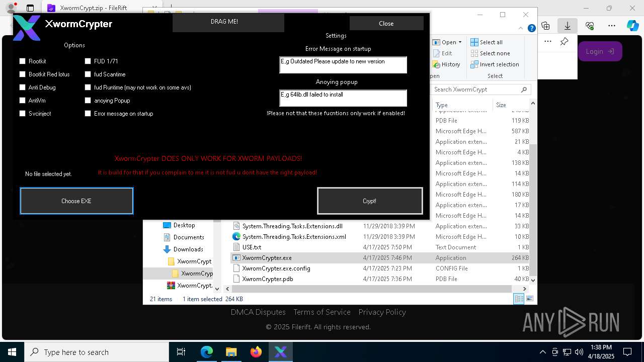Image resolution: width=644 pixels, height=362 pixels.
Task: Enable the anoying Popup checkbox
Action: (x=88, y=101)
